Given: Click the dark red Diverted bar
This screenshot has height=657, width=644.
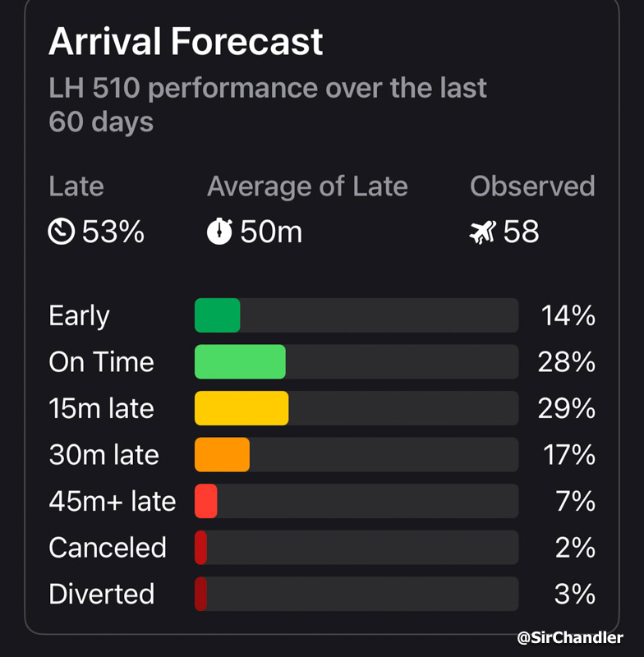Looking at the screenshot, I should [x=200, y=594].
